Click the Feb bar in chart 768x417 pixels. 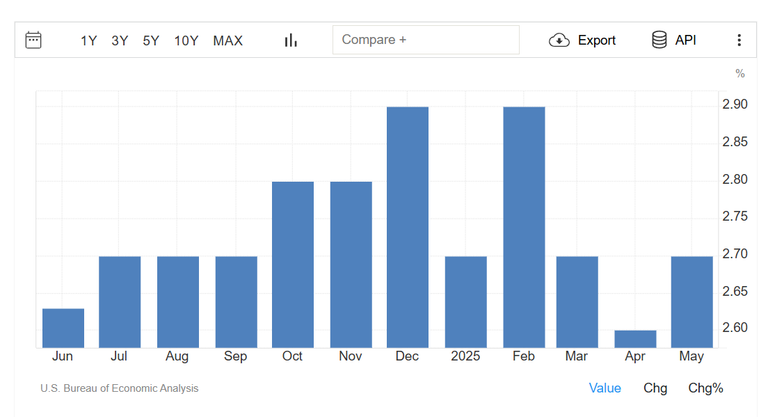point(524,227)
